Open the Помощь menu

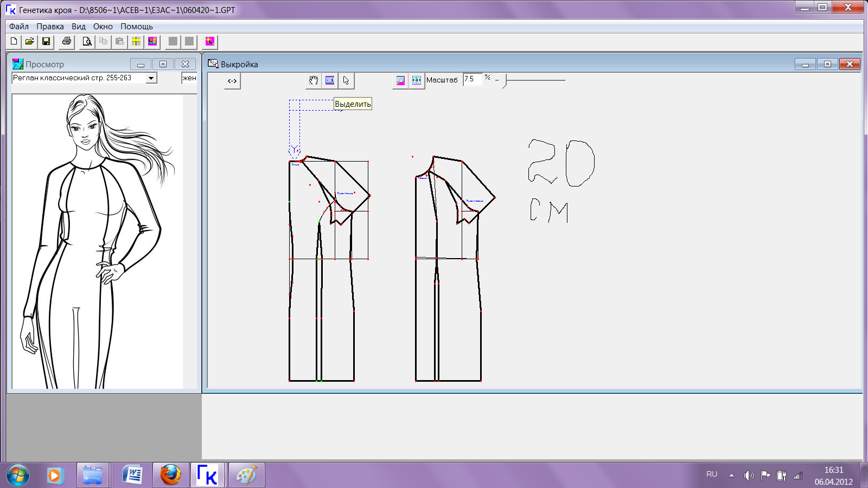tap(137, 26)
